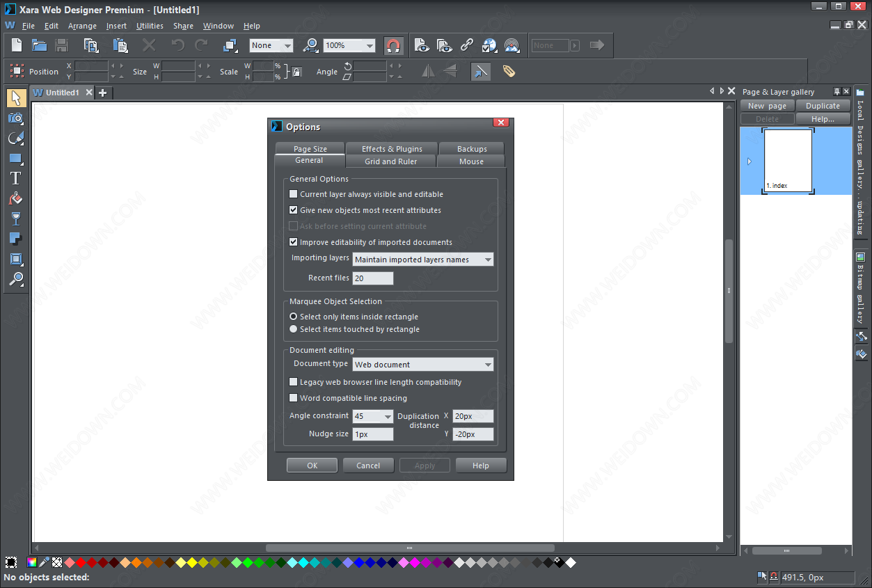
Task: Select the Zoom magnifier tool
Action: (x=16, y=279)
